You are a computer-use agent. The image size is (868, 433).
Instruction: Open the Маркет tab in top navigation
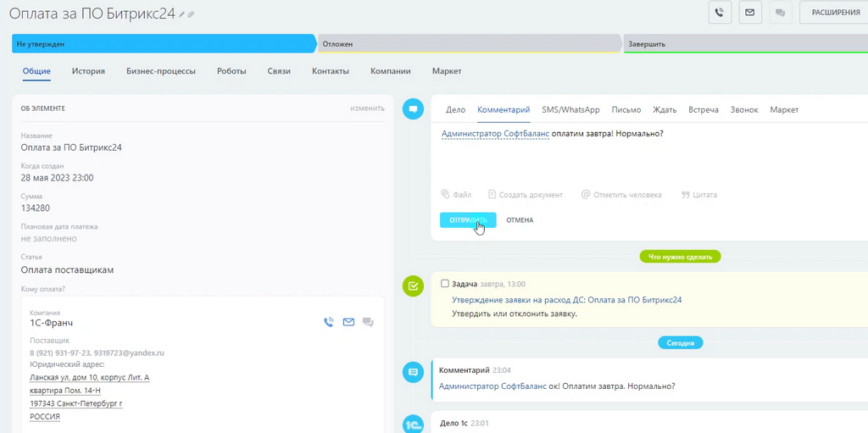[447, 71]
